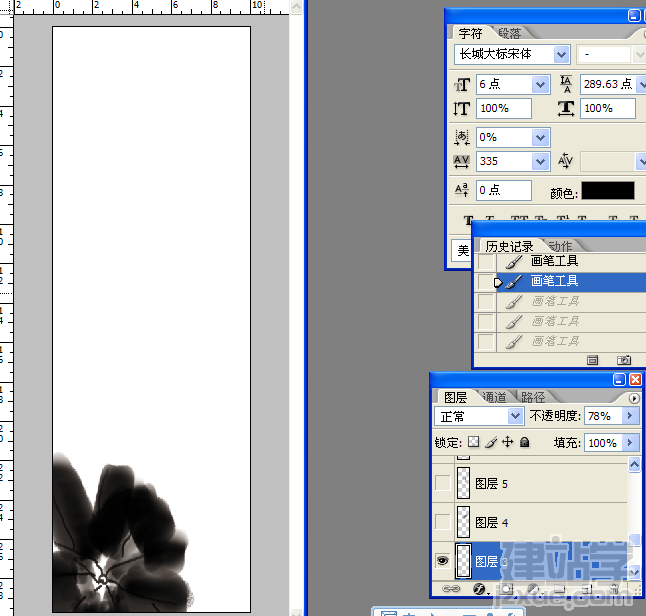Click the history snapshot camera icon
The width and height of the screenshot is (646, 616).
624,360
